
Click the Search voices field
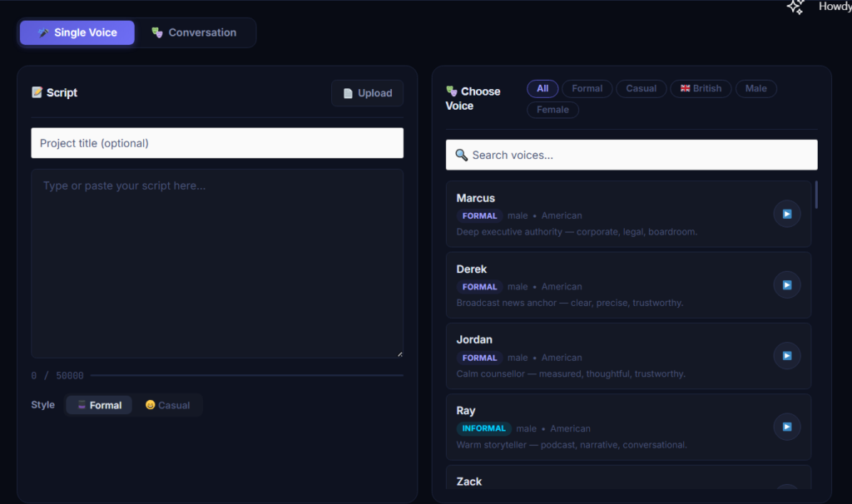tap(632, 155)
